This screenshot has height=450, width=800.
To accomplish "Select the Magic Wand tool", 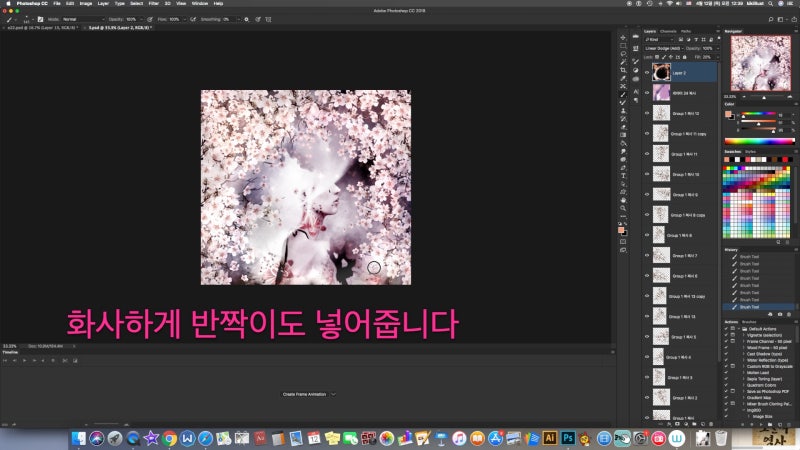I will (623, 62).
